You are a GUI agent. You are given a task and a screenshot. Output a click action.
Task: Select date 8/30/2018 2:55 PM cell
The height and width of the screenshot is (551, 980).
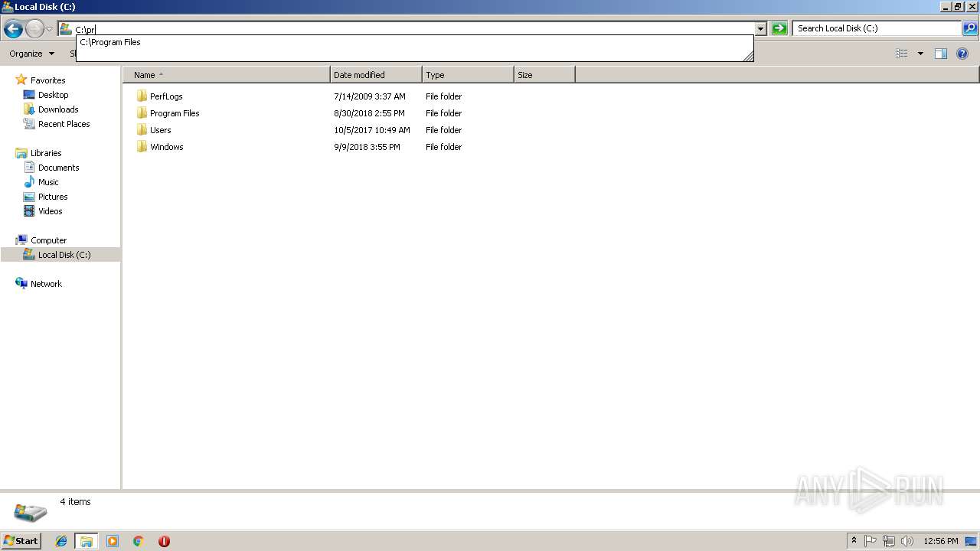369,113
